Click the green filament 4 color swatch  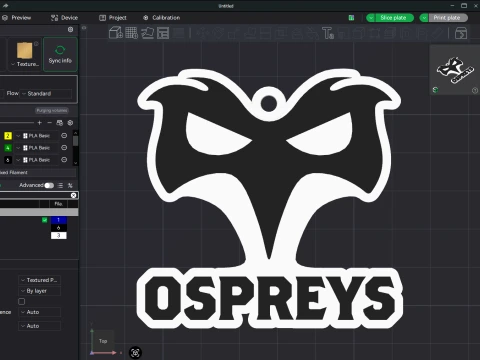8,148
